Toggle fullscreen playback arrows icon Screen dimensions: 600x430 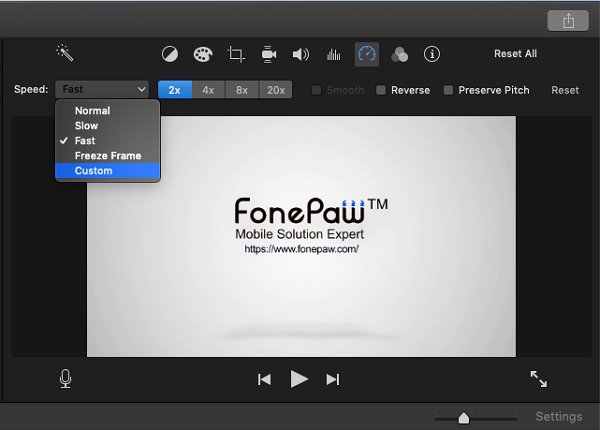(x=538, y=379)
